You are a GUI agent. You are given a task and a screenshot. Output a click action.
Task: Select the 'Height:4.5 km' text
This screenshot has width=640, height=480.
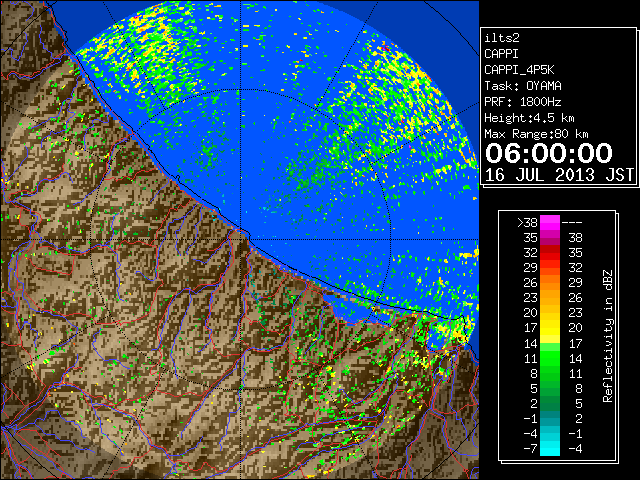click(x=529, y=118)
